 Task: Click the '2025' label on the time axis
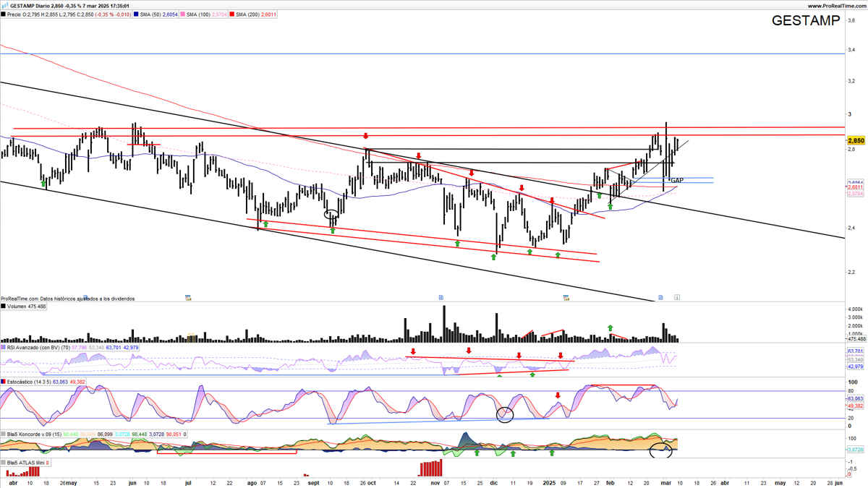point(549,481)
